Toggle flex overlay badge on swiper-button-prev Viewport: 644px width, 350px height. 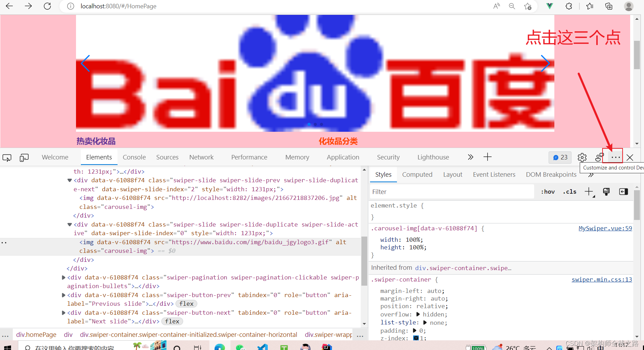click(187, 304)
